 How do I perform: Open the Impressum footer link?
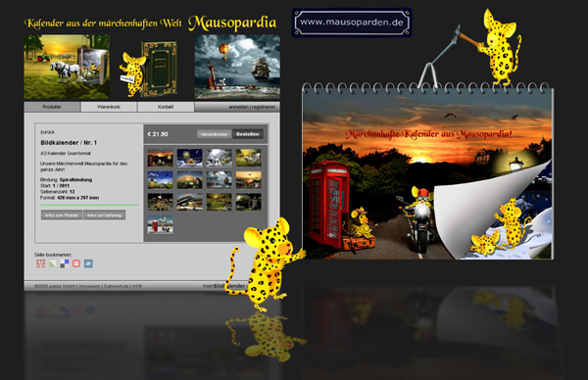click(89, 286)
